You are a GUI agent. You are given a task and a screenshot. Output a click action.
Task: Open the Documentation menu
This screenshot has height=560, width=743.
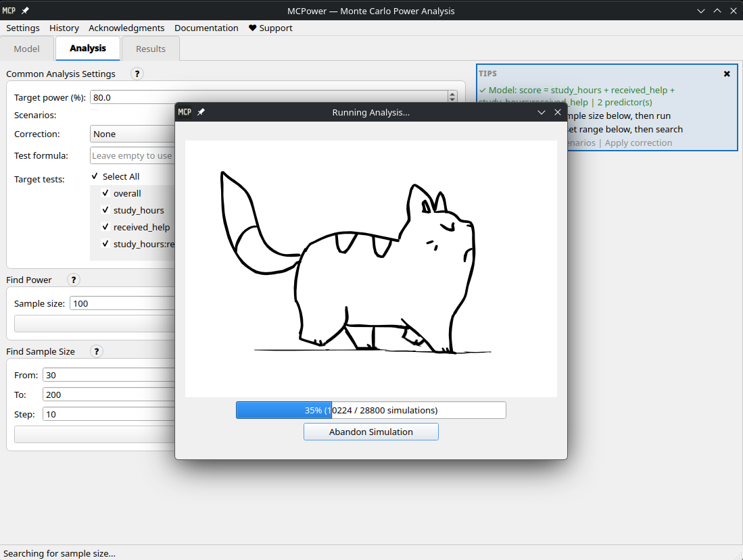pyautogui.click(x=206, y=28)
